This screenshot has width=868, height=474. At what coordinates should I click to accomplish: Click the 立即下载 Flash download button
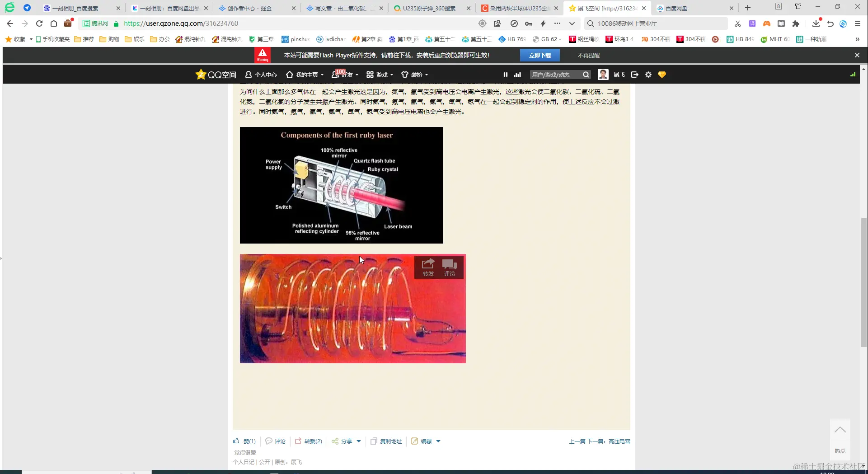(540, 55)
